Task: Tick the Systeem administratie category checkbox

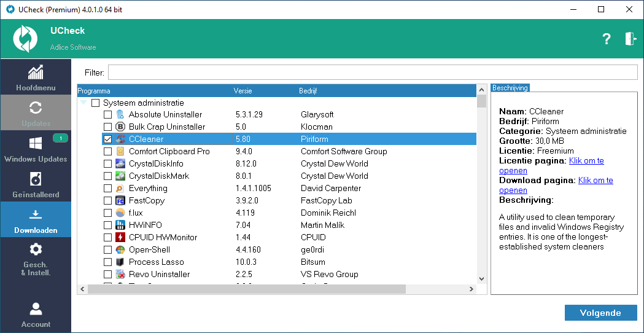Action: point(95,103)
